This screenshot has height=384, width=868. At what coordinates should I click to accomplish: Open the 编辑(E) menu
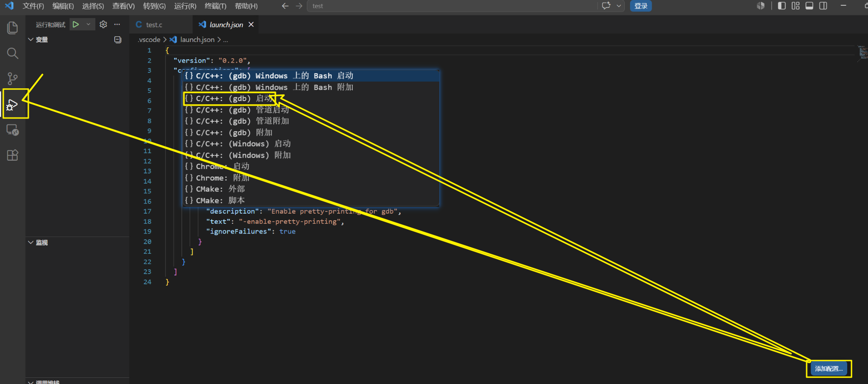point(63,6)
